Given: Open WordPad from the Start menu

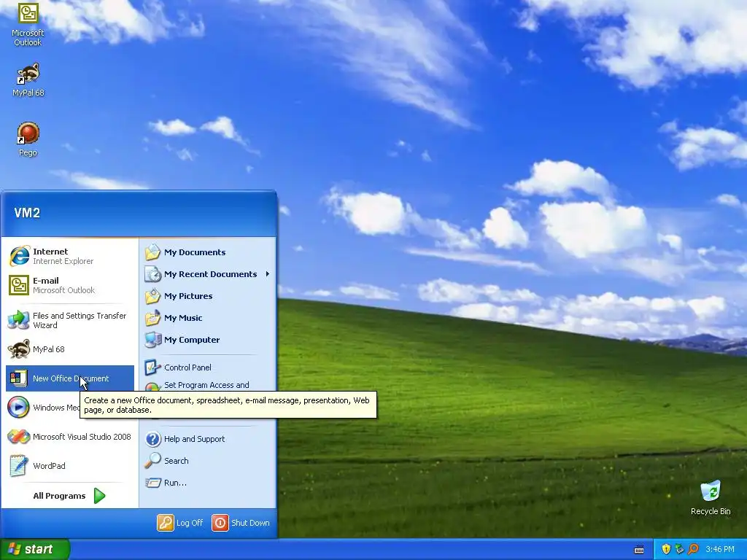Looking at the screenshot, I should [x=70, y=466].
